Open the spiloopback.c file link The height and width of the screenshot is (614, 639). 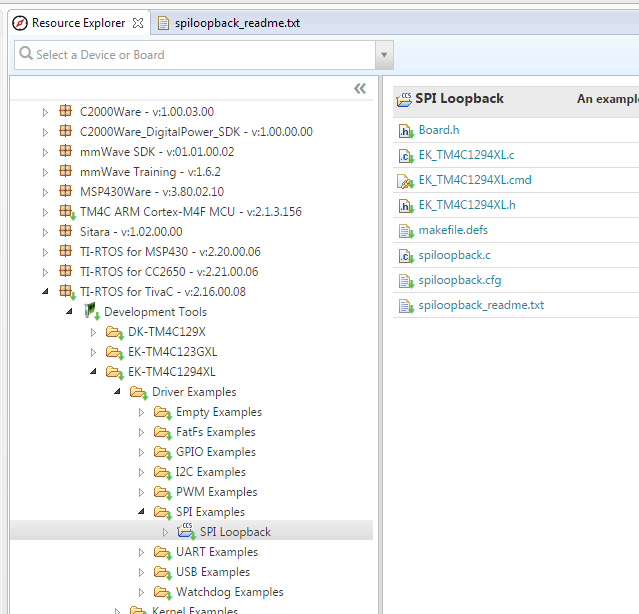pos(454,255)
